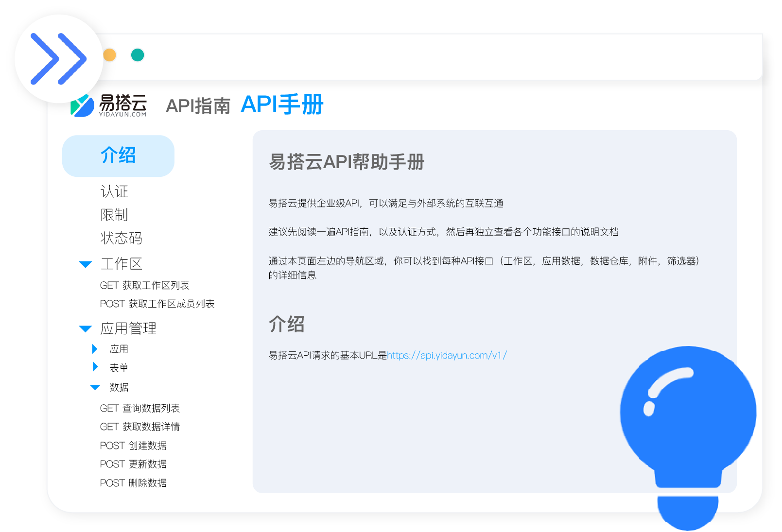Click the green window control dot
Image resolution: width=782 pixels, height=532 pixels.
[x=138, y=55]
